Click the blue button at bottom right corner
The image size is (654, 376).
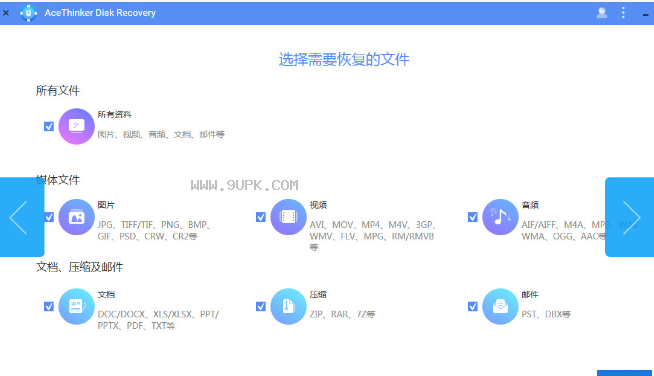tap(624, 373)
